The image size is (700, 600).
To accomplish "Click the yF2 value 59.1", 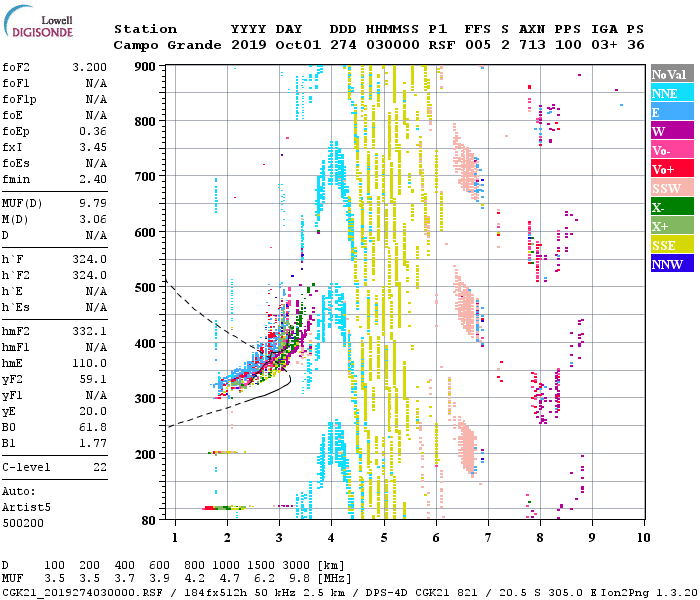I will point(93,379).
